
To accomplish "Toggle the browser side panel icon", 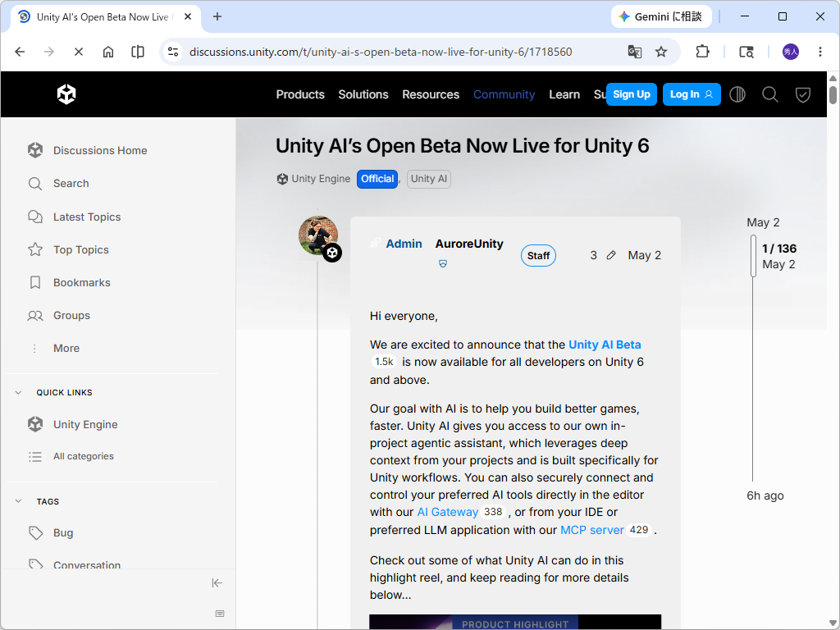I will pos(138,52).
